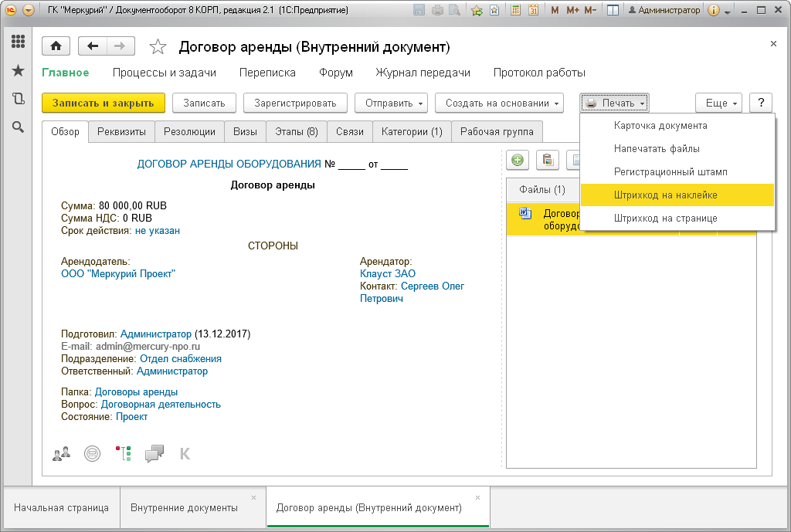Open Журнал передачи section
The height and width of the screenshot is (532, 791).
[423, 73]
